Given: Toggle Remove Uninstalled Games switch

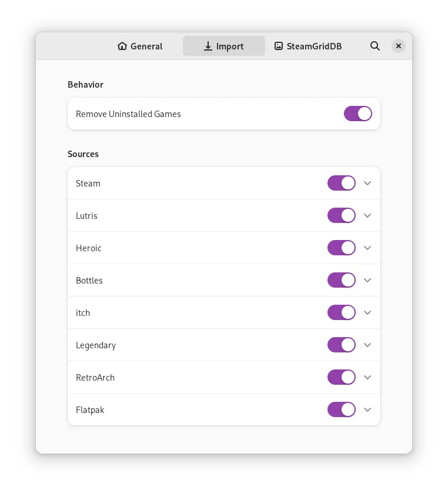Looking at the screenshot, I should (x=358, y=114).
